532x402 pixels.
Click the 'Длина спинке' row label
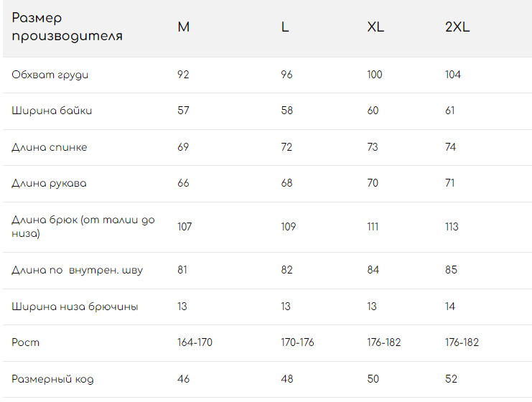(50, 147)
